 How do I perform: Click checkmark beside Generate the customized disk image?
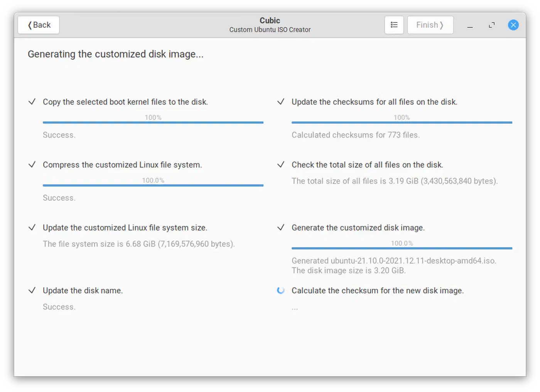point(281,228)
